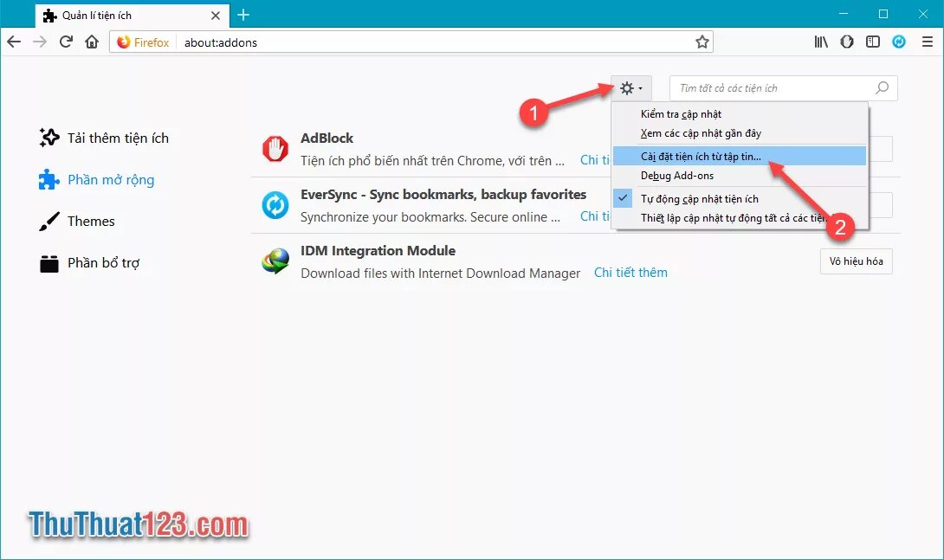Click the shield extension icon in toolbar
944x560 pixels.
[847, 42]
